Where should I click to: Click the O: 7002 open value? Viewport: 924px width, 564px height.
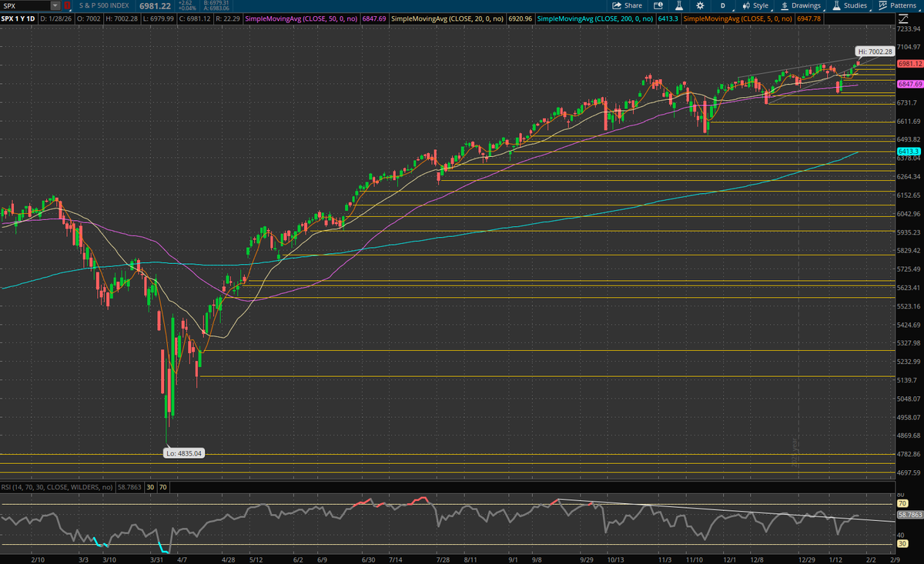(x=89, y=18)
